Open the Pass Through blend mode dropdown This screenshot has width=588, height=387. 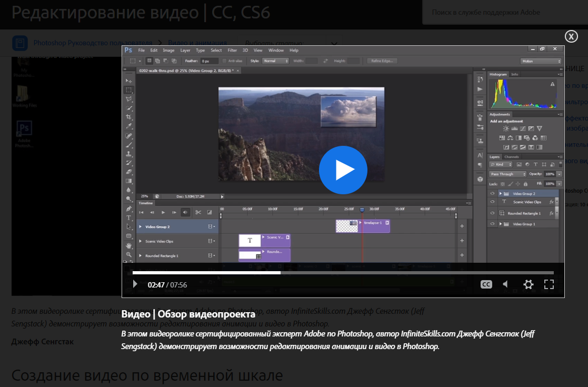click(x=508, y=174)
